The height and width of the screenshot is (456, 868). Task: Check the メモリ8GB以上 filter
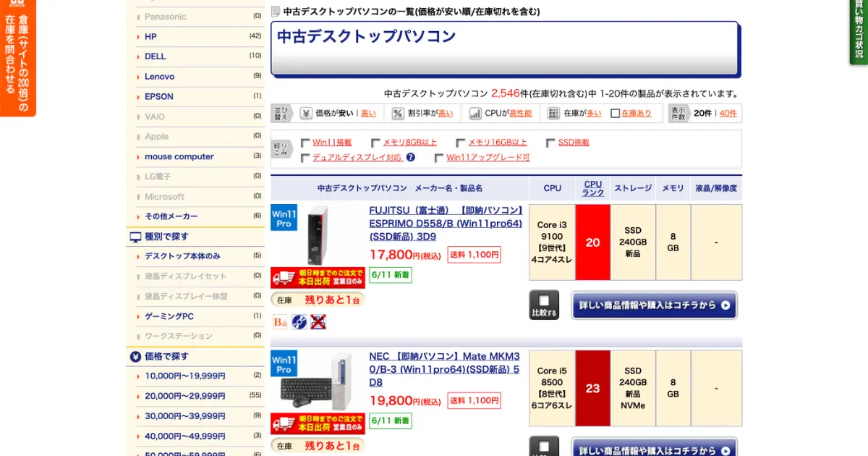(x=375, y=143)
